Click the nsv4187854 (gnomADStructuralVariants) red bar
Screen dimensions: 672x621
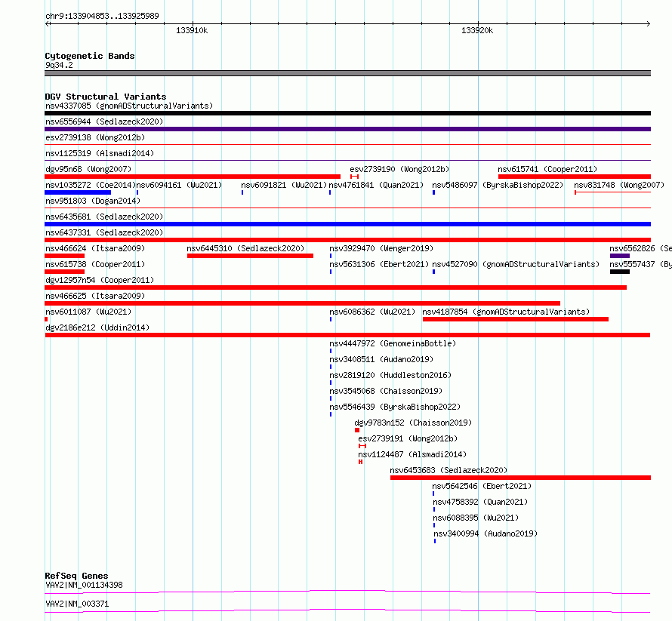[516, 319]
